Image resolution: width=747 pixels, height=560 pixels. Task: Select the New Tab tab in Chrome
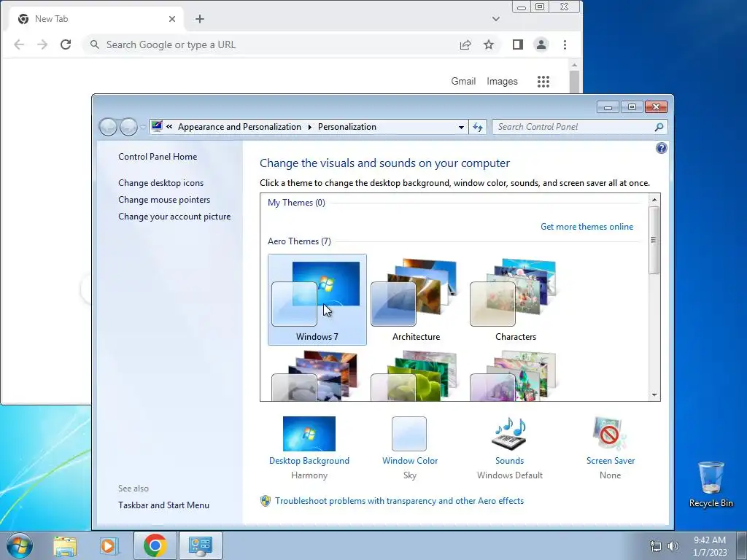[97, 19]
